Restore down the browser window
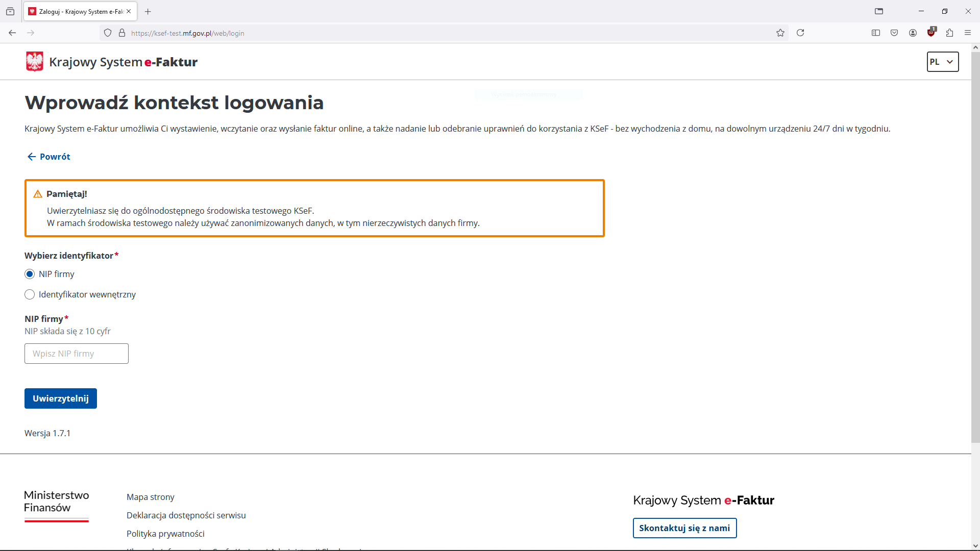 click(x=945, y=11)
